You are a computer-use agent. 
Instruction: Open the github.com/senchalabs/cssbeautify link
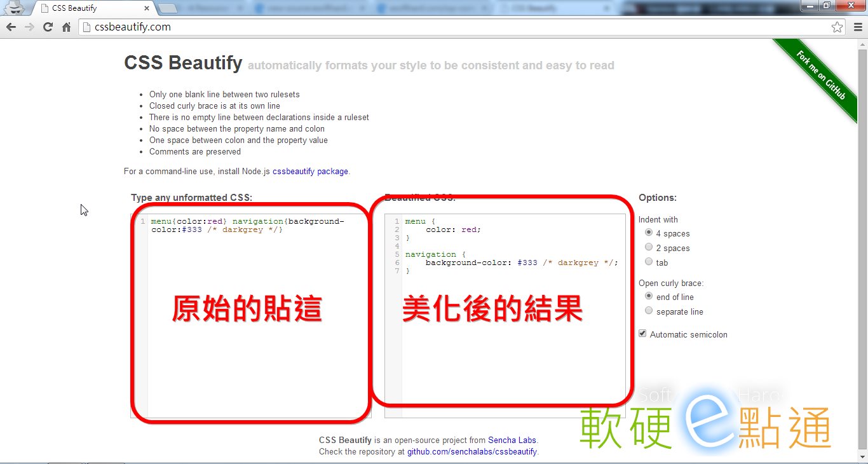point(472,452)
